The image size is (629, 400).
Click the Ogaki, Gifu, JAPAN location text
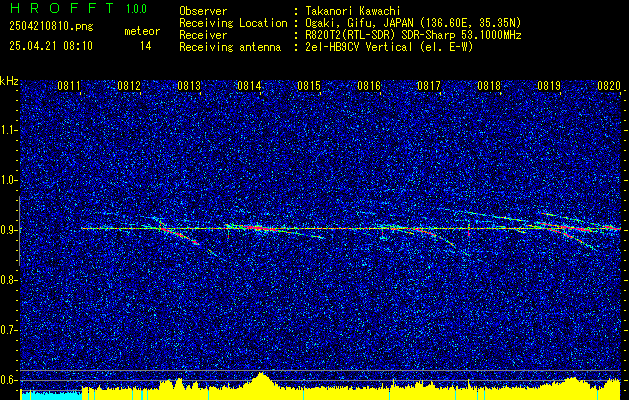413,23
